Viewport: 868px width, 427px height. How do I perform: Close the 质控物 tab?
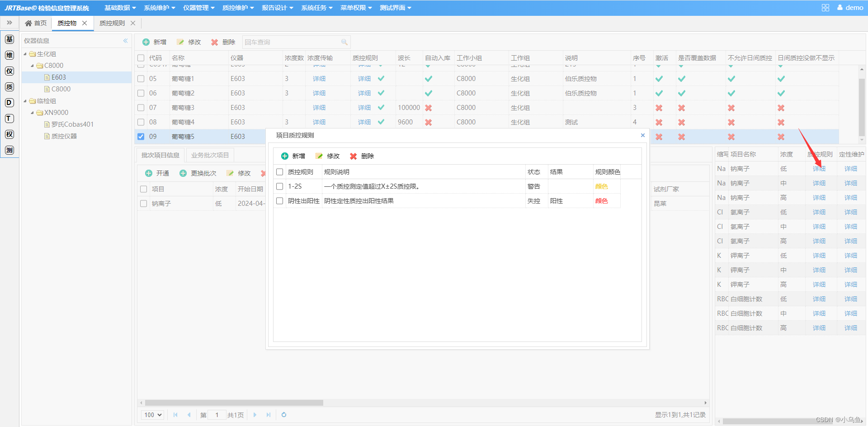point(85,23)
